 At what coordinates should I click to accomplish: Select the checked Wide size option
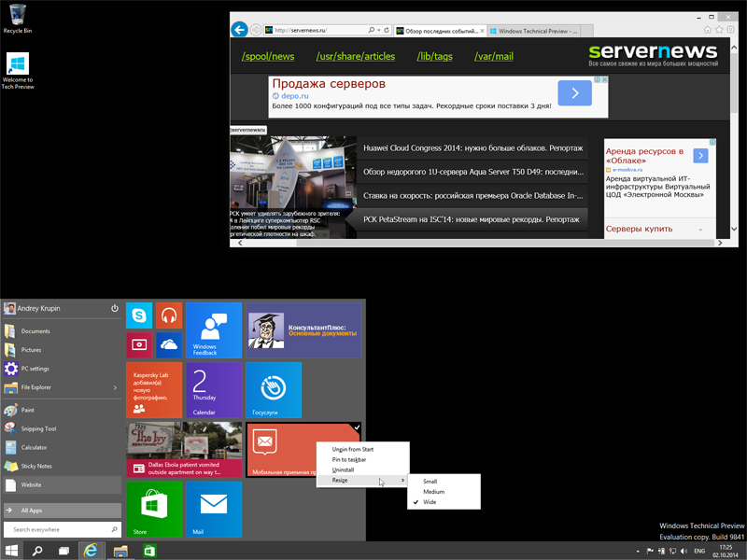point(430,503)
